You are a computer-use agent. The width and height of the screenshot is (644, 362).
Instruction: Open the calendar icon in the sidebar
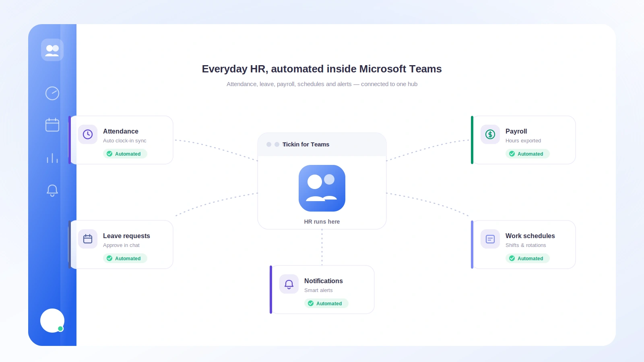pos(52,125)
